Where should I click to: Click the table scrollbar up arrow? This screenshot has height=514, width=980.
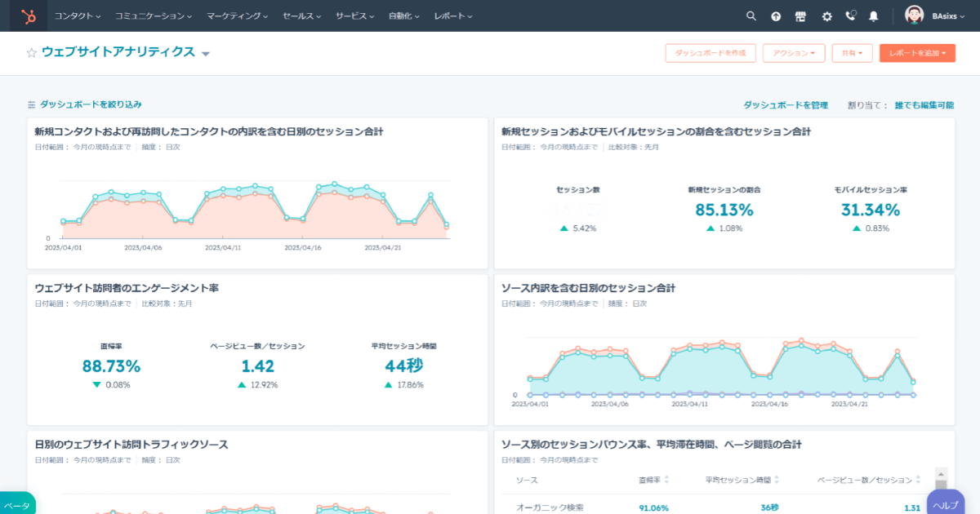[941, 473]
